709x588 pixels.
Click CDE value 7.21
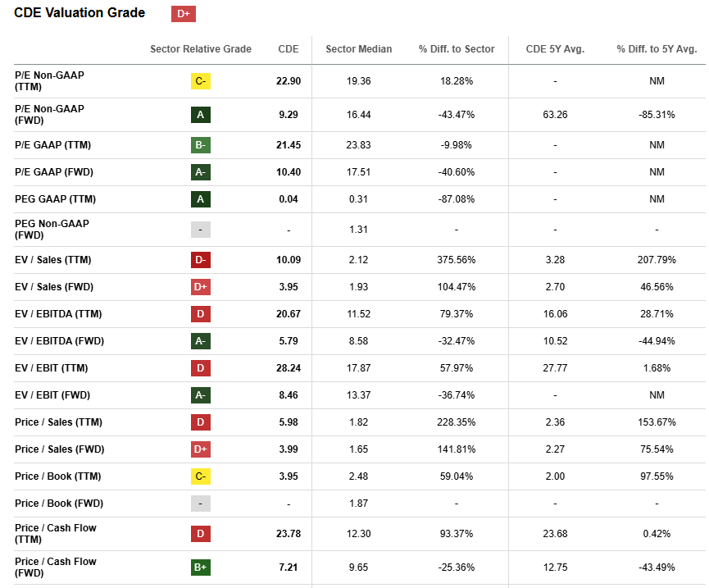(289, 567)
